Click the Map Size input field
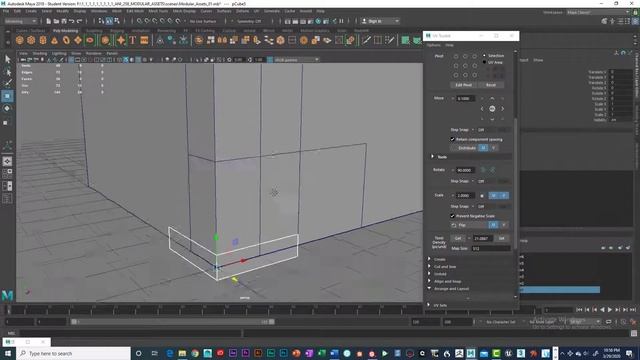Viewport: 640px width, 360px height. pos(491,248)
